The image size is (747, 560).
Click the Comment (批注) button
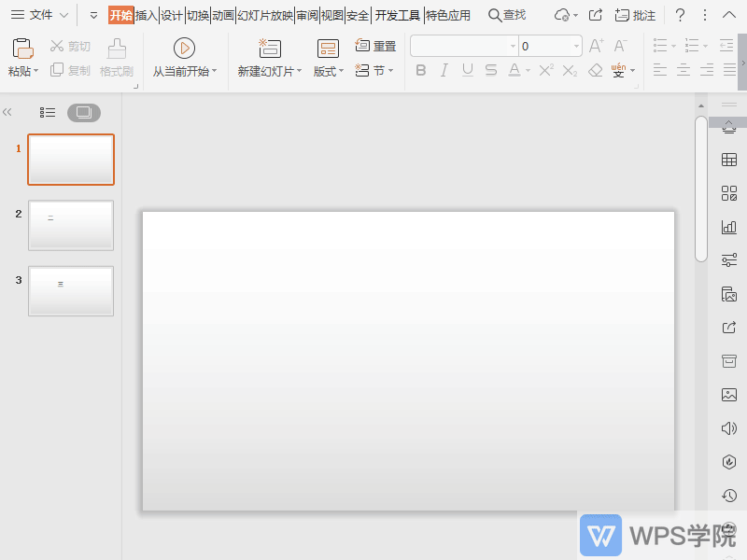pyautogui.click(x=635, y=15)
